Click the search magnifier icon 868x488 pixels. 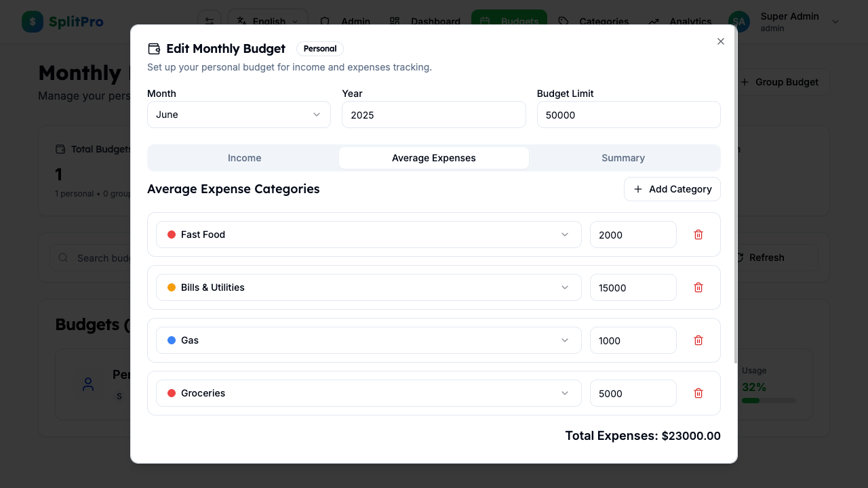[62, 258]
